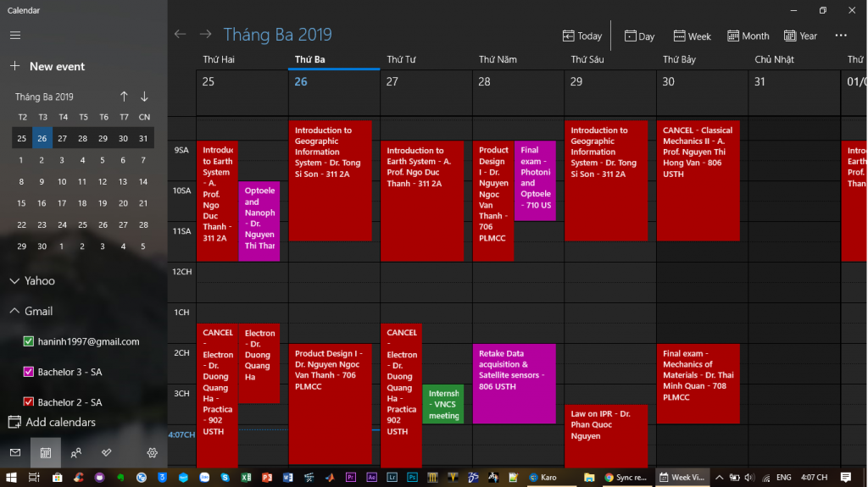Open Optoelectronics and Nanophotonics event on Monday
The width and height of the screenshot is (868, 487).
259,221
